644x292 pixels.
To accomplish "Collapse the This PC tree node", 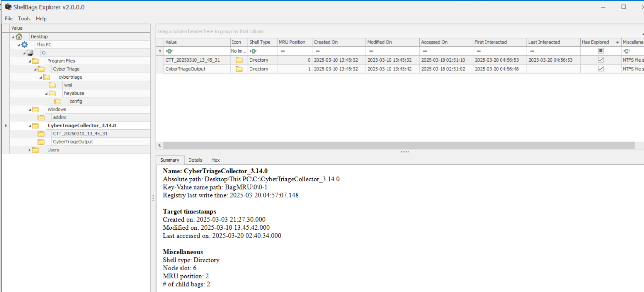I will (19, 45).
